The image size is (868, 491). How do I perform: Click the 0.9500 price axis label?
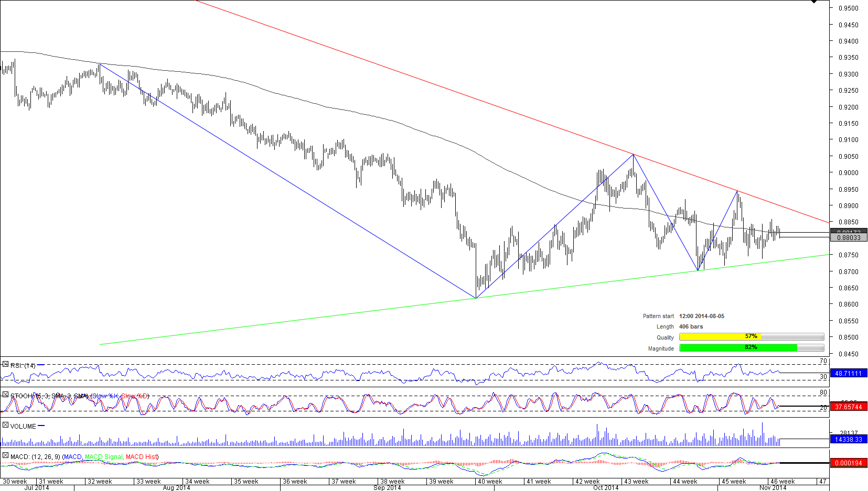[x=849, y=8]
